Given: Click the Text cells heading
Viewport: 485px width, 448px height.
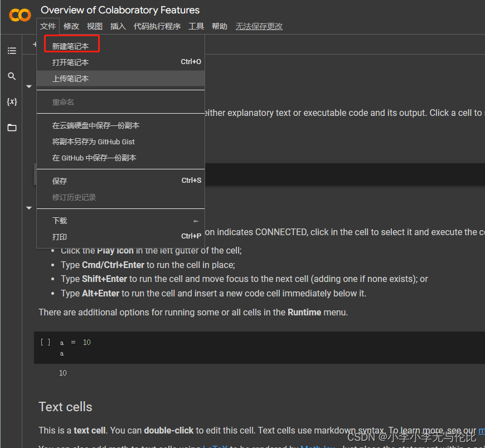Looking at the screenshot, I should (x=65, y=407).
